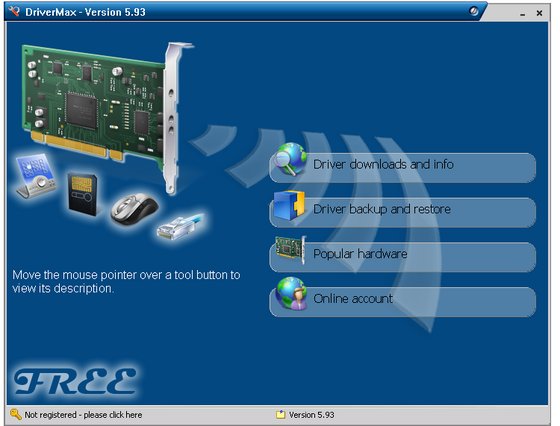The width and height of the screenshot is (560, 426).
Task: Click the DriverMax wrench logo in title bar
Action: pos(14,11)
